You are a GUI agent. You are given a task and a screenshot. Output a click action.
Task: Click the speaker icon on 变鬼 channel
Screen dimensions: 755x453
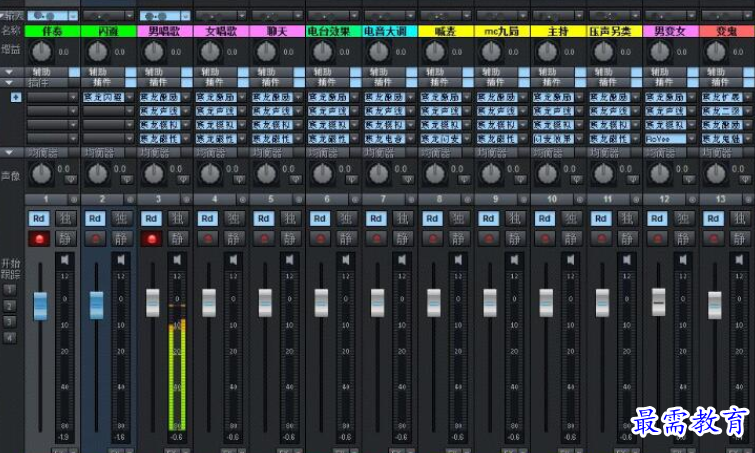point(739,260)
